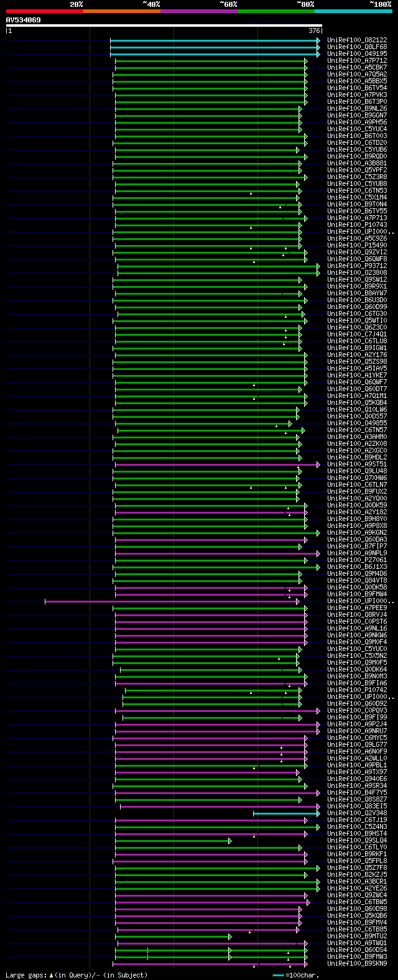Click the cyan alignment bar for O82122
This screenshot has width=398, height=980.
pos(215,40)
